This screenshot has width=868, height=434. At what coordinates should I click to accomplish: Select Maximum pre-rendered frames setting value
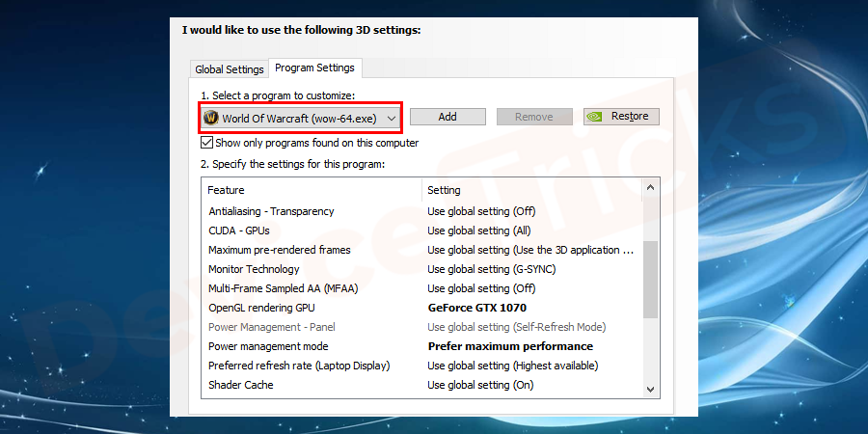click(x=530, y=250)
